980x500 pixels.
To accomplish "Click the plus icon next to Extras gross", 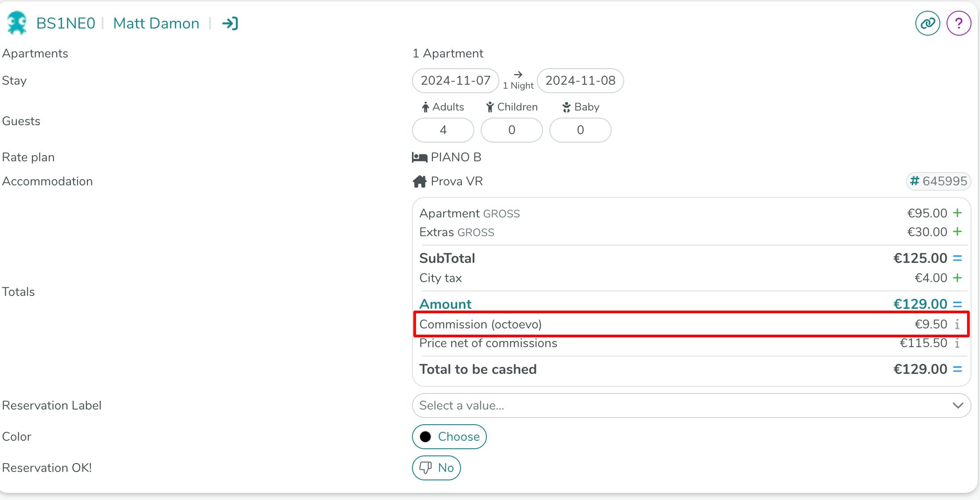I will 957,232.
